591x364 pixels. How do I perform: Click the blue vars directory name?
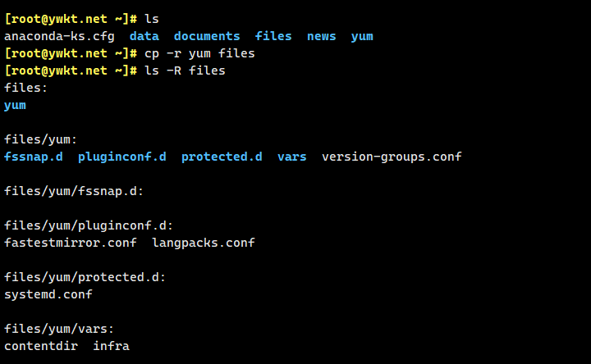click(x=291, y=157)
